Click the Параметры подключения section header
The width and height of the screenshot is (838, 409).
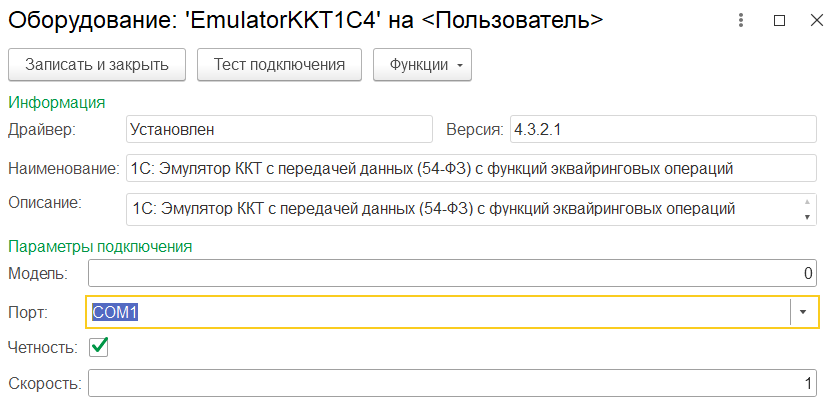[x=100, y=245]
